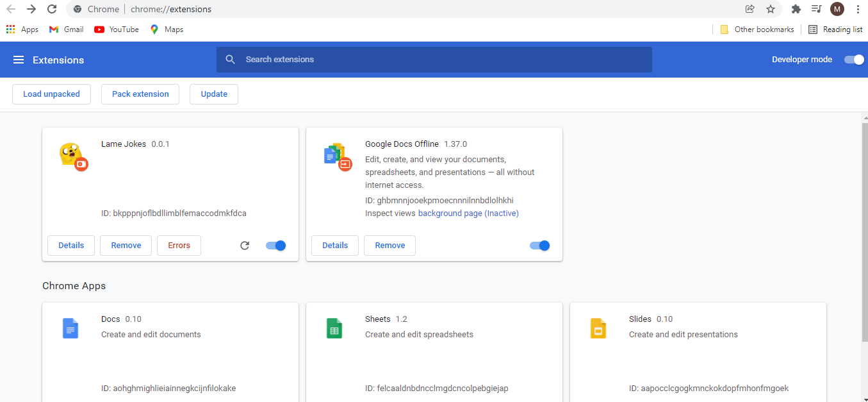Click the Extensions page title

[x=58, y=60]
